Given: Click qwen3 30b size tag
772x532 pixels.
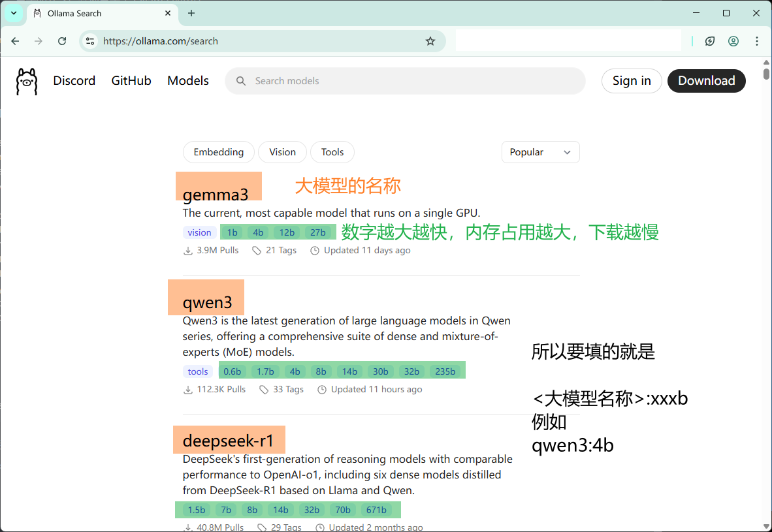Looking at the screenshot, I should click(x=381, y=371).
